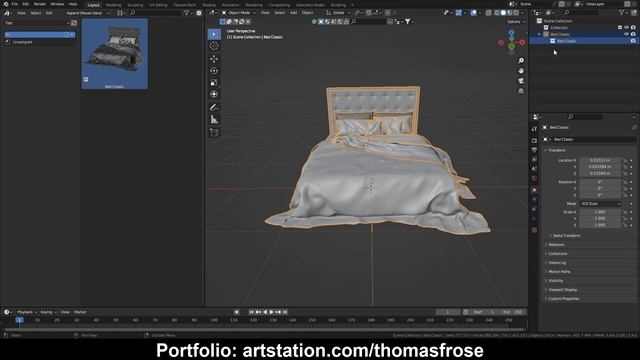Click the Blender logo menu icon

click(6, 4)
